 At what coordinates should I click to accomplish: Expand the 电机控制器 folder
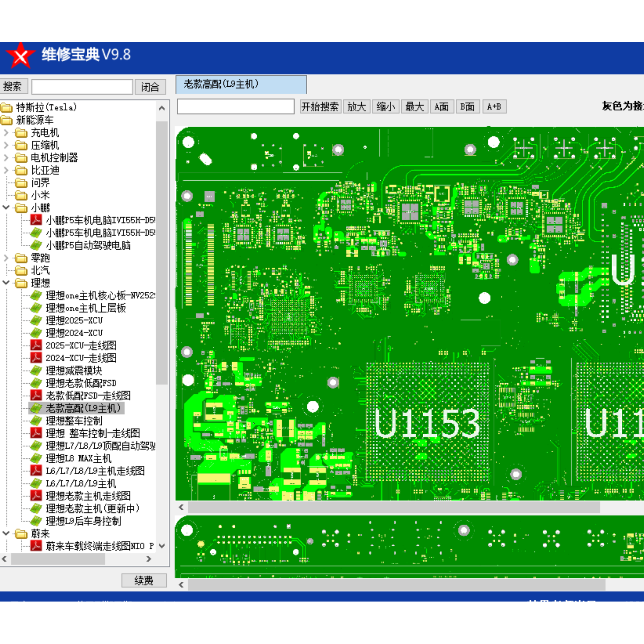(6, 158)
